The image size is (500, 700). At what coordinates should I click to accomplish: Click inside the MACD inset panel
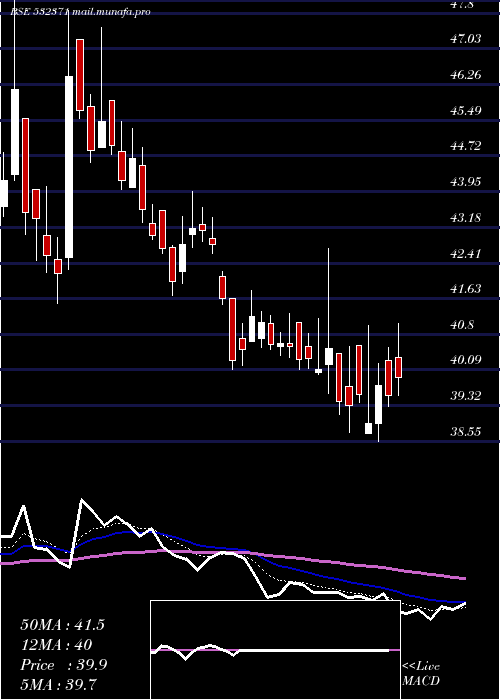coord(275,650)
